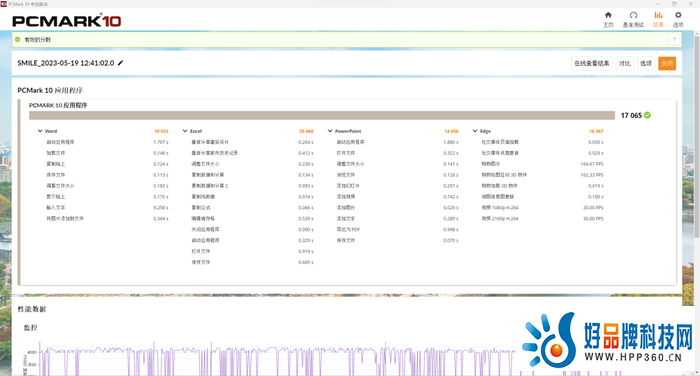Viewport: 700px width, 376px height.
Task: Open the Results (结果) bar-chart icon
Action: [658, 16]
